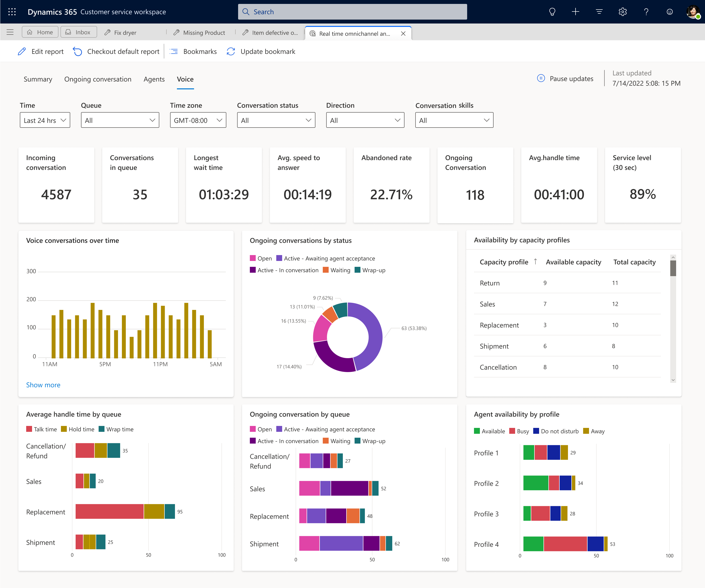705x588 pixels.
Task: Select the Conversation skills All toggle
Action: [x=453, y=120]
